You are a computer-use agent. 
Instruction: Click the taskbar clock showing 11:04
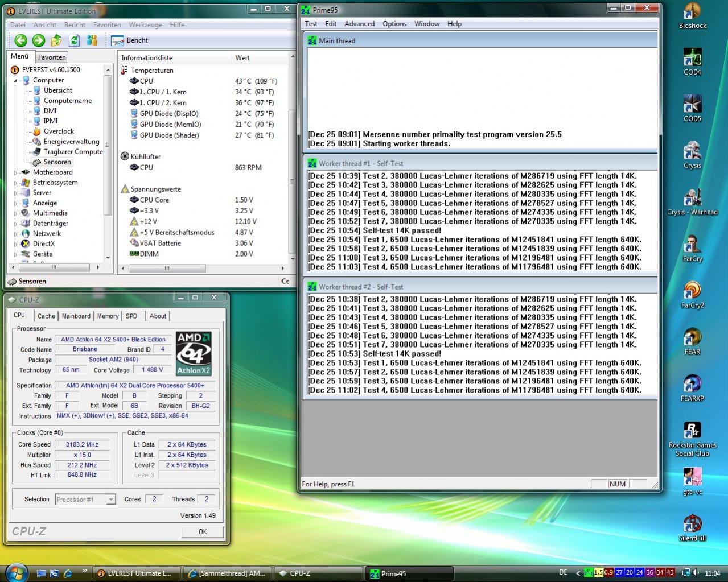(712, 573)
